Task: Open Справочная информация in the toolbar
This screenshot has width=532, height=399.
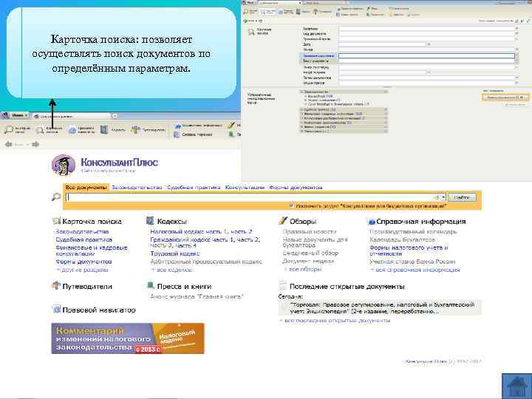Action: (199, 126)
